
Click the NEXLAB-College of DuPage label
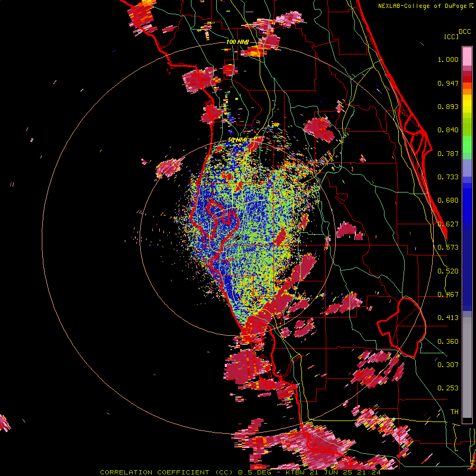(423, 6)
